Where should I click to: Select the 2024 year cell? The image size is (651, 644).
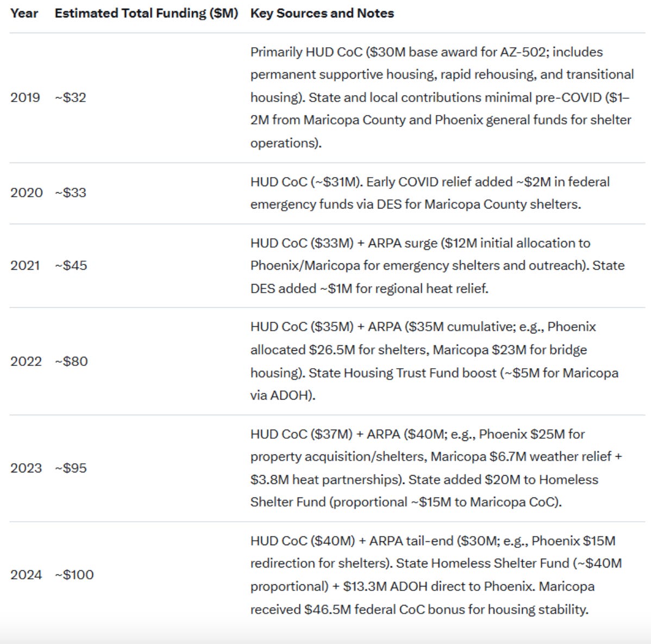pyautogui.click(x=26, y=574)
